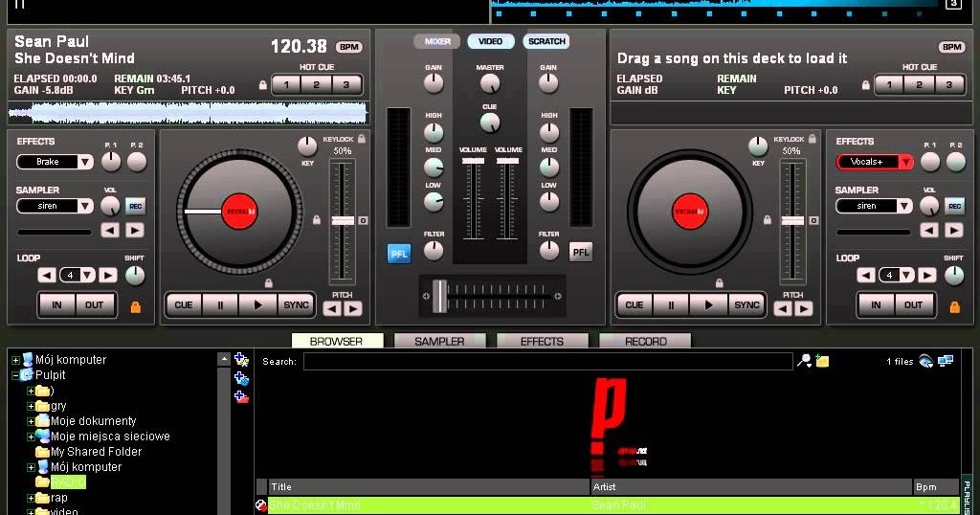Switch center panel to MIXER view
The image size is (980, 515).
click(x=436, y=41)
